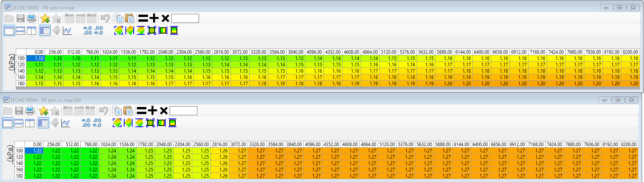Screen dimensions: 644x182
Task: Click Add to Favorites star in 50003 window
Action: click(45, 18)
